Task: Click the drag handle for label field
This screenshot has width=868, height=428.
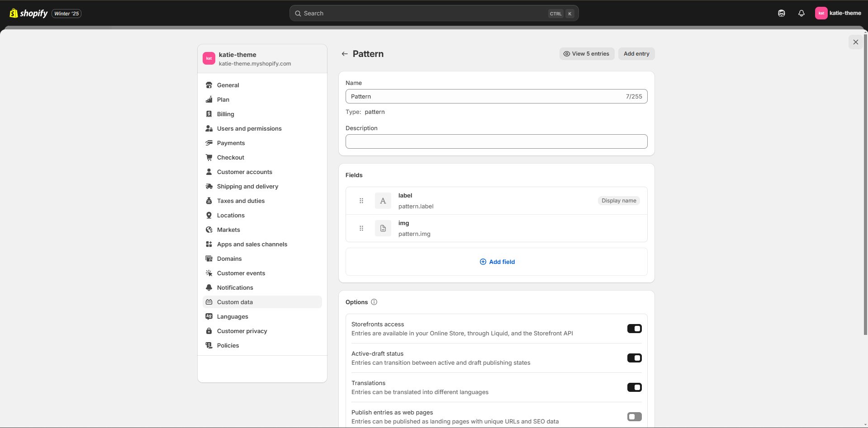Action: [361, 201]
